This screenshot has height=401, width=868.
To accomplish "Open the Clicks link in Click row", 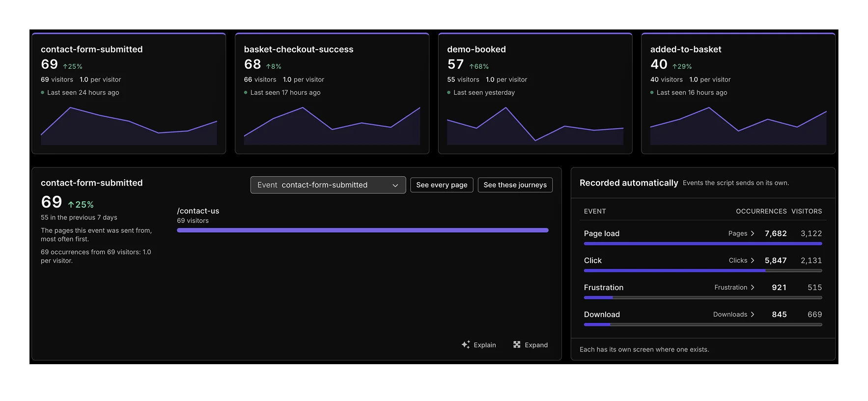I will point(741,261).
